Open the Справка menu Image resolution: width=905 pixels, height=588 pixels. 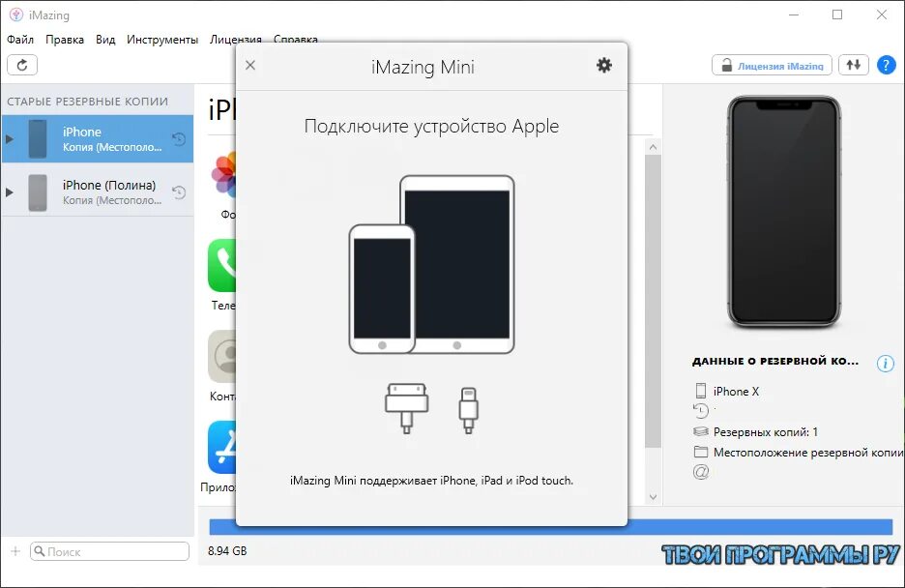(296, 39)
